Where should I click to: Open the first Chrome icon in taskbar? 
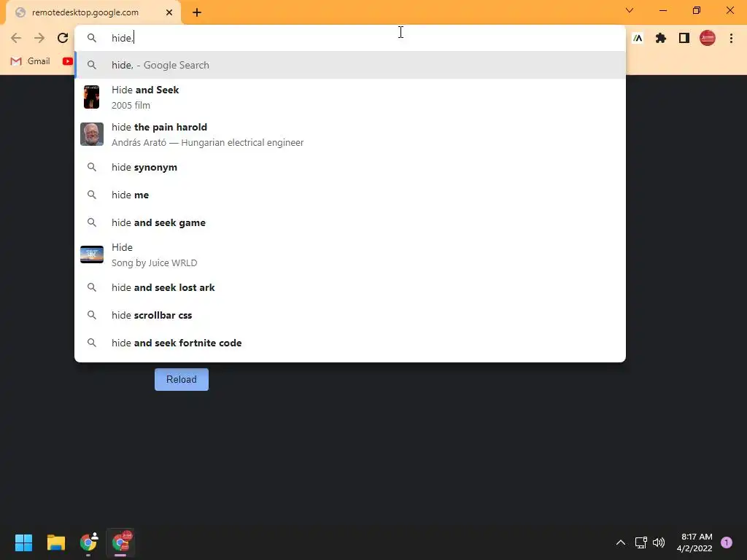click(88, 542)
